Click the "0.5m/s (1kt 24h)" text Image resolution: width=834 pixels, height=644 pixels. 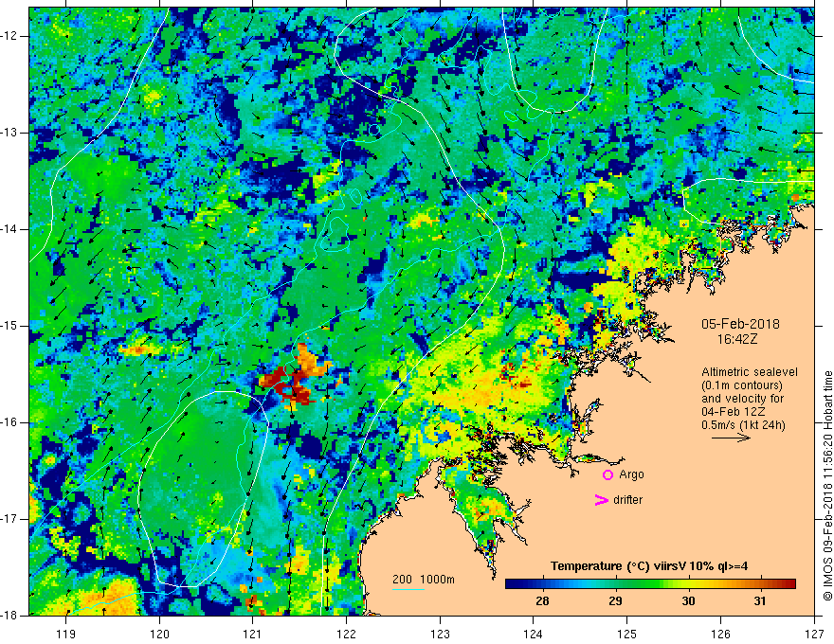(743, 425)
